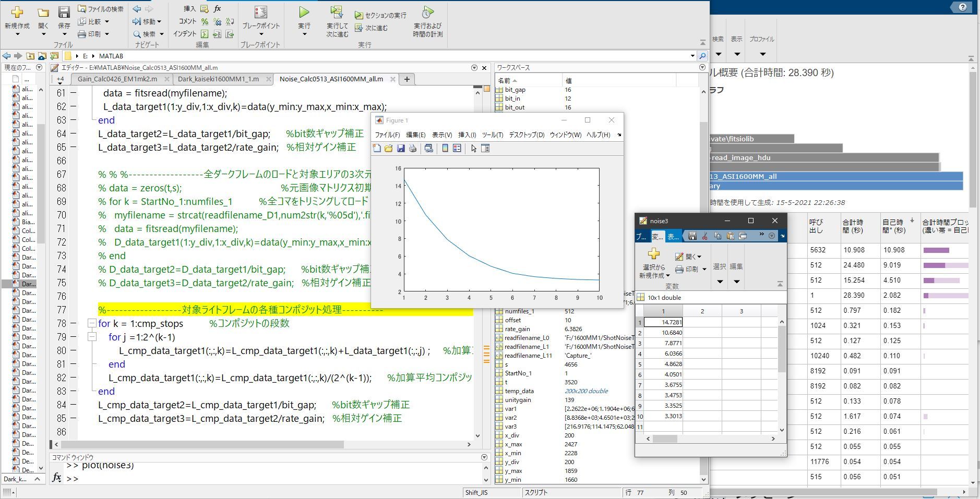Screen dimensions: 980x499
Task: Open 挿入(I) menu in Figure 1
Action: point(467,135)
